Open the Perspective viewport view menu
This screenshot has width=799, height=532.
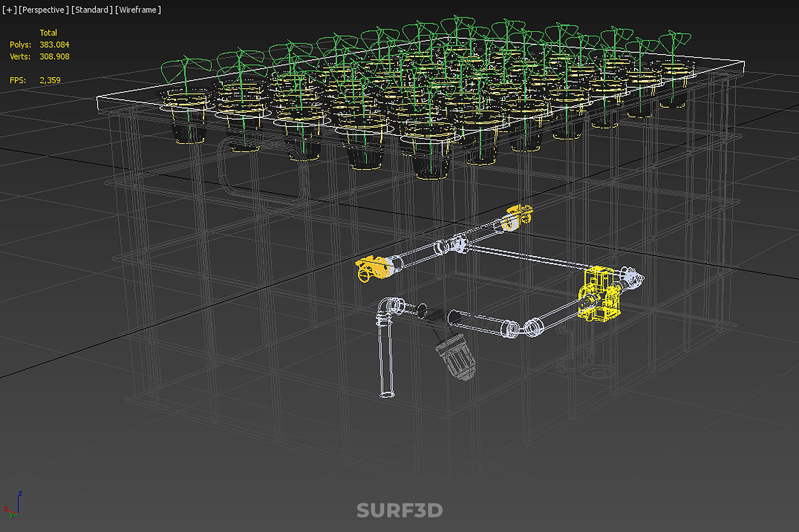(43, 10)
